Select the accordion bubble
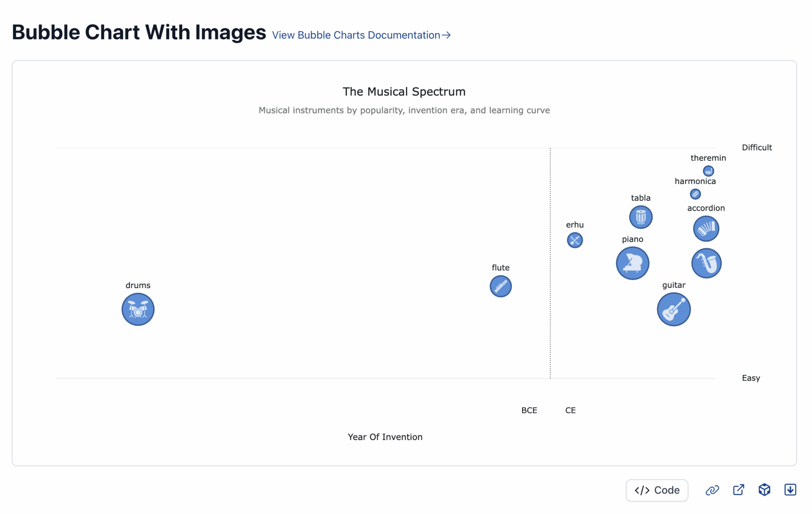812x514 pixels. point(706,229)
